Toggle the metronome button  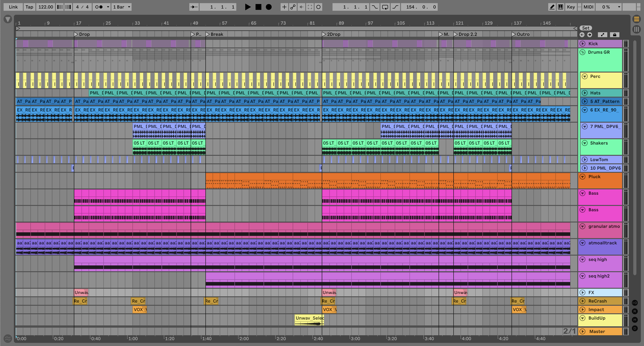click(99, 7)
